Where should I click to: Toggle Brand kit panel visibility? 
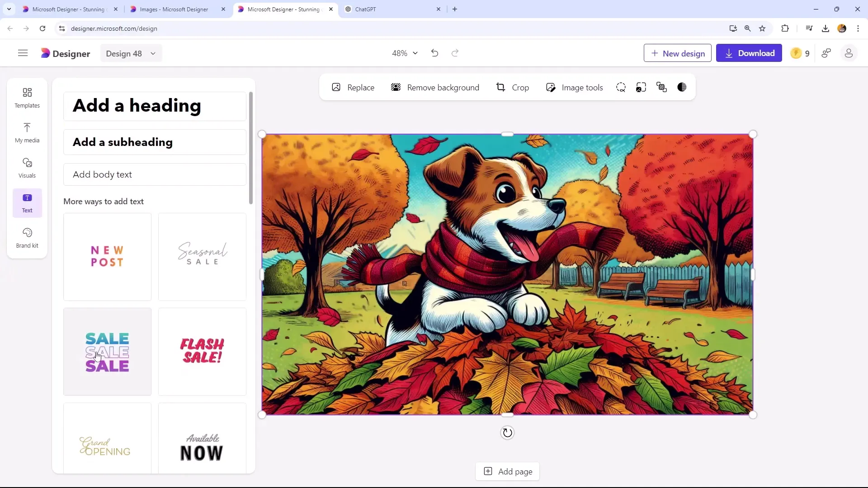(x=27, y=237)
